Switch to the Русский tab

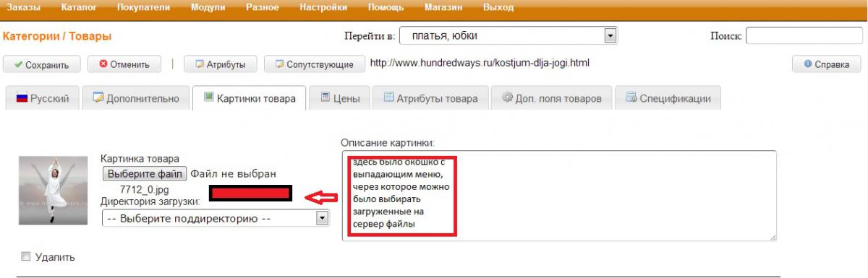pos(42,98)
